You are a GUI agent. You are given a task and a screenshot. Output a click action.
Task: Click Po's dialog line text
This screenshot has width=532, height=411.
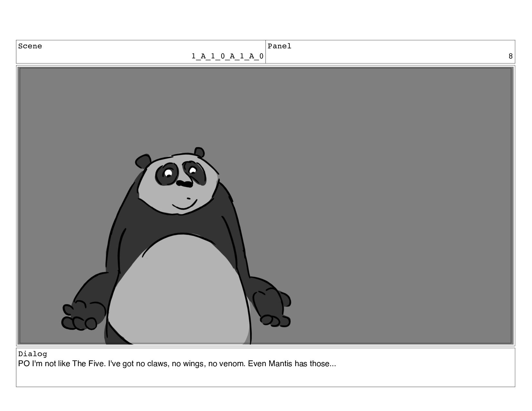pyautogui.click(x=177, y=364)
